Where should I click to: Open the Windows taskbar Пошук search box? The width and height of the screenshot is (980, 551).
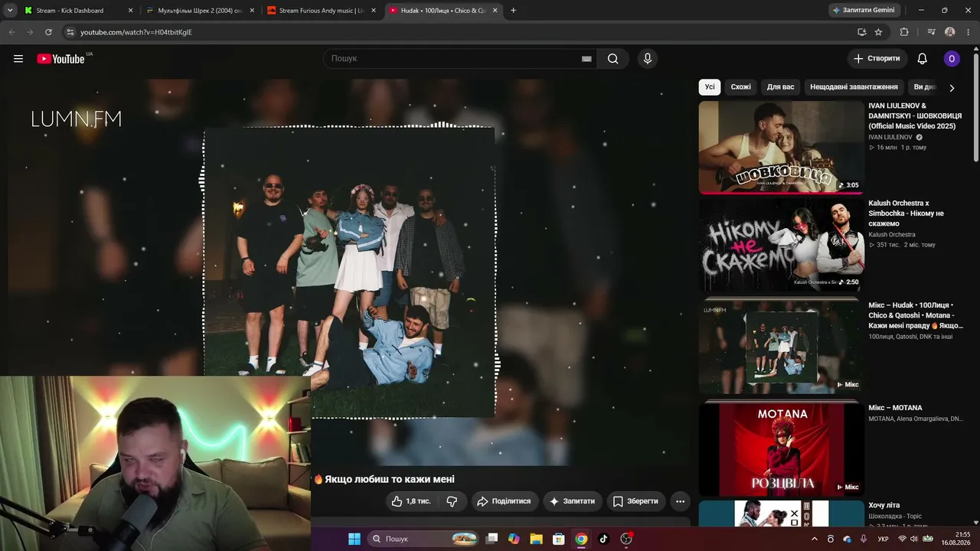coord(424,539)
